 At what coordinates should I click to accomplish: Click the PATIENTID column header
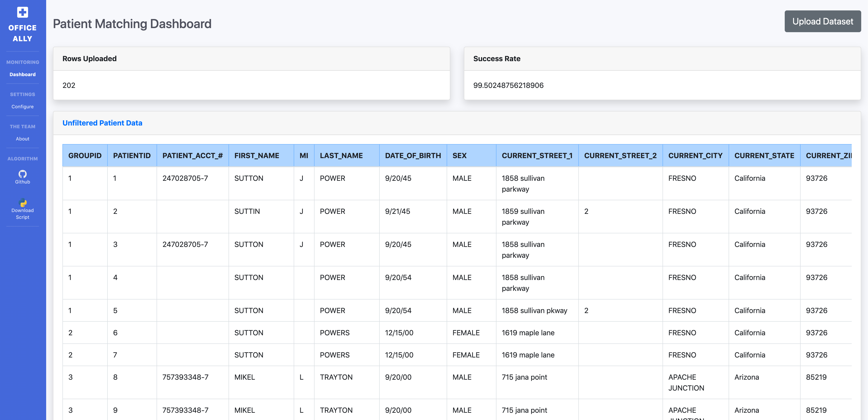pos(132,156)
